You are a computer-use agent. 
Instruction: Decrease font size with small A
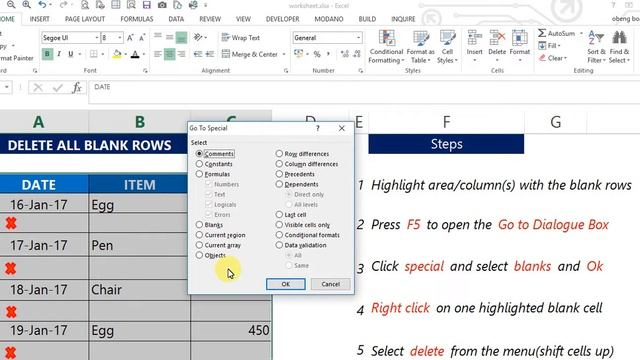[x=142, y=38]
